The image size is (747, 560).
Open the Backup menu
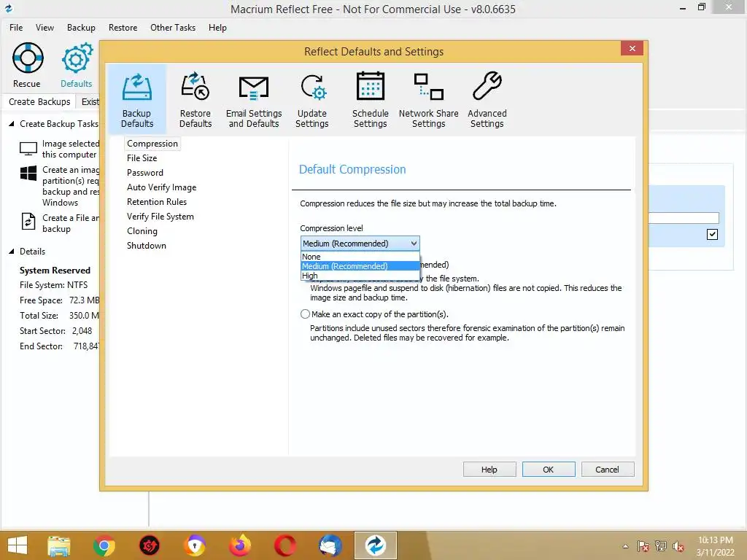point(81,28)
